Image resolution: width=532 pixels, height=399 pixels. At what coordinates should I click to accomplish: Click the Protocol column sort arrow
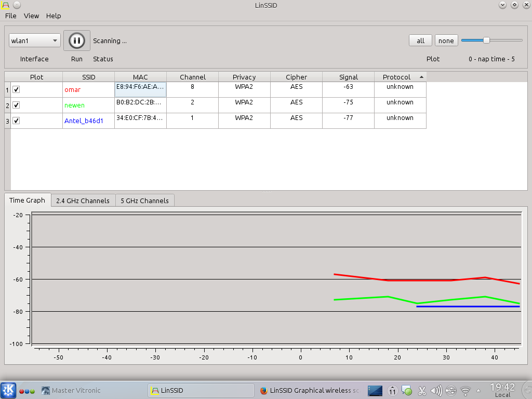pyautogui.click(x=421, y=77)
